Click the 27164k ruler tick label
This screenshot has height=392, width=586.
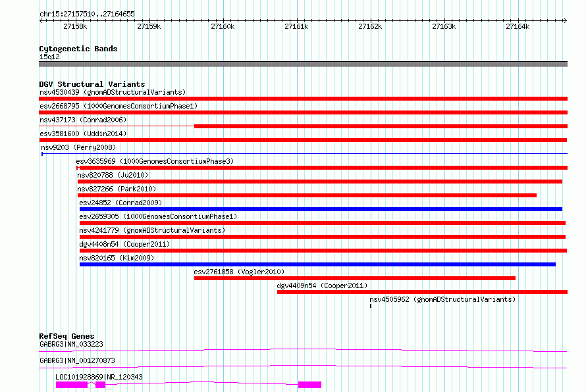click(518, 26)
